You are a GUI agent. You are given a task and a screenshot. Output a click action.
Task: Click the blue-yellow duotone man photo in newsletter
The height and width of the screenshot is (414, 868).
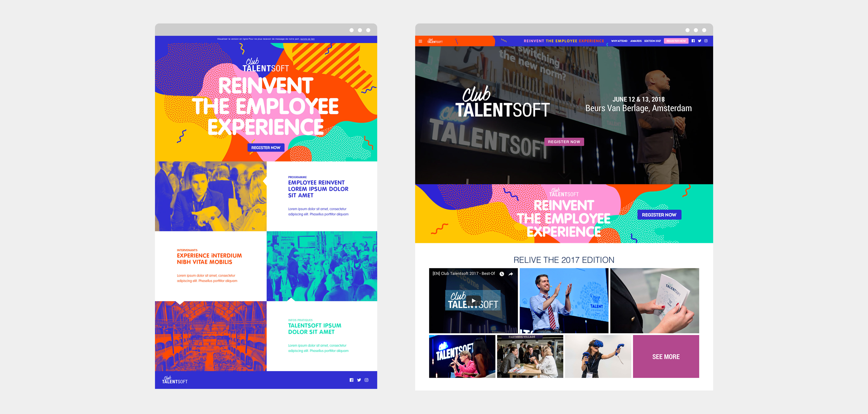click(x=211, y=196)
